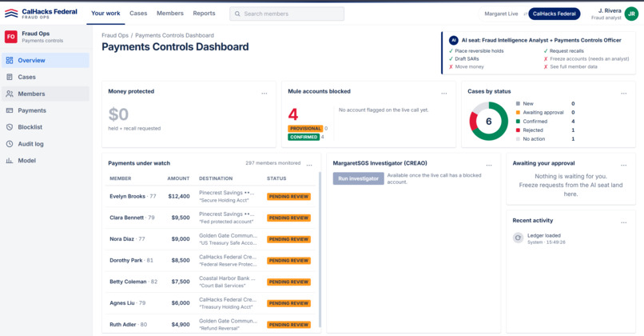Open Mule accounts blocked options menu
The height and width of the screenshot is (336, 644).
click(444, 94)
